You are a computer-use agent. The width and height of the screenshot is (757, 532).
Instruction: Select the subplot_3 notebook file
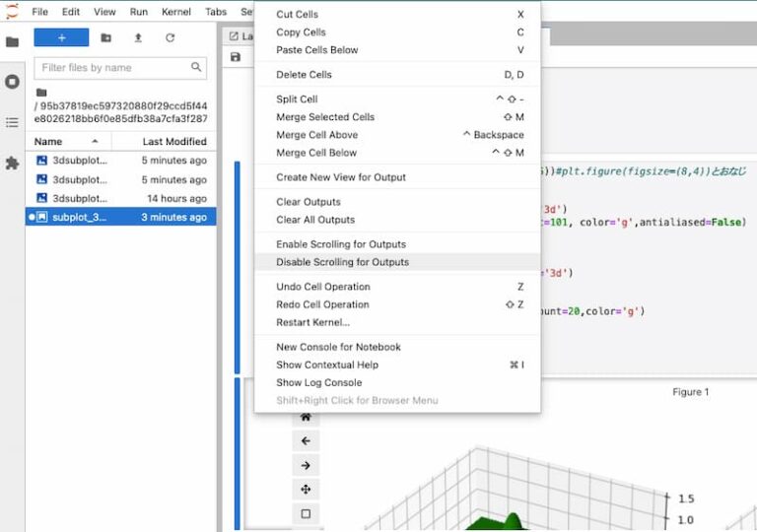pos(79,217)
